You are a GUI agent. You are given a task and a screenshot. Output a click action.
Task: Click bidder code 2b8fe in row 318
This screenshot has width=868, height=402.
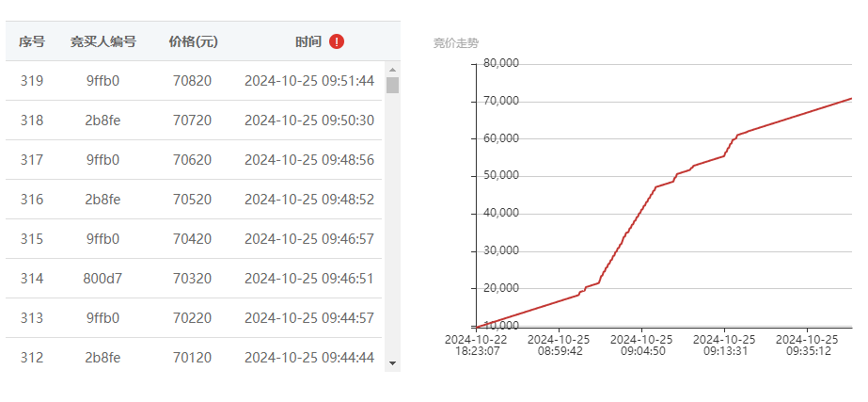click(103, 121)
